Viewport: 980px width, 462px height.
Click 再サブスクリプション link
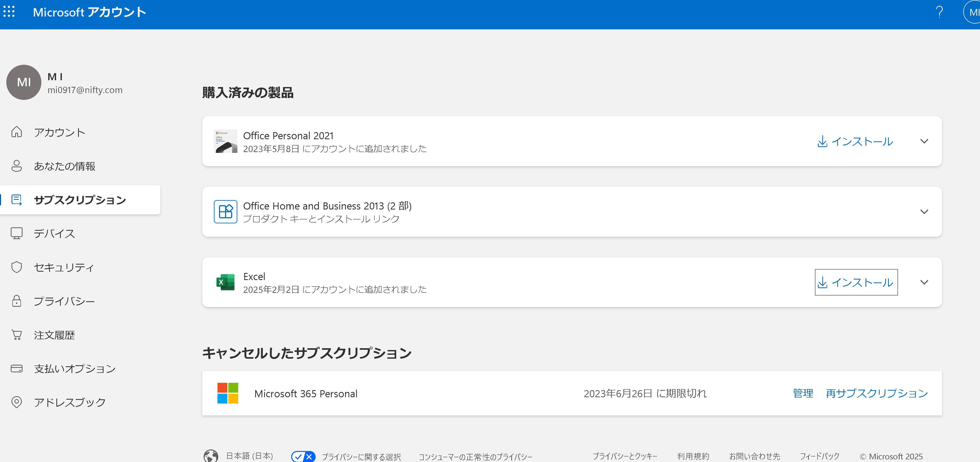click(877, 393)
